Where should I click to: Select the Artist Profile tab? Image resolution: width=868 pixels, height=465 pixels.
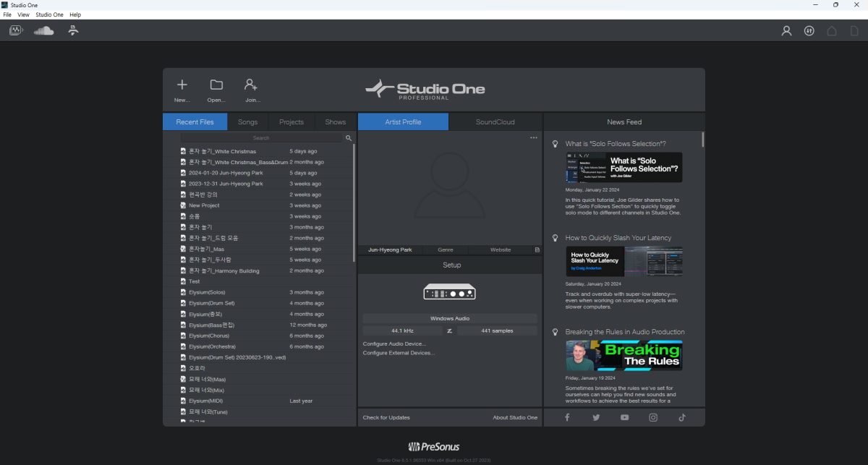[x=403, y=122]
